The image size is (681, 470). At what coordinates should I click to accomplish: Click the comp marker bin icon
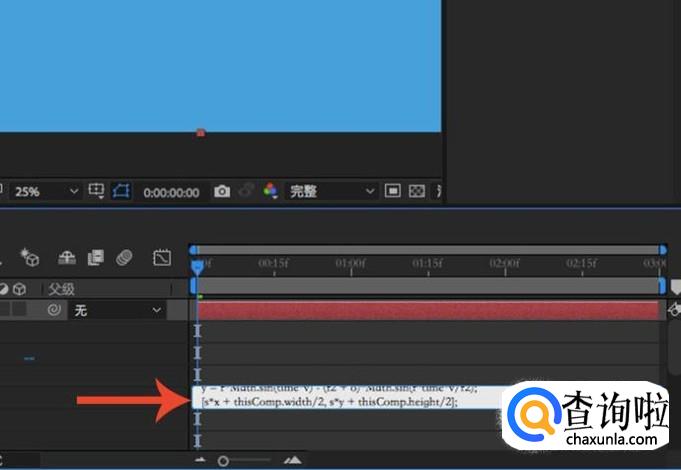pyautogui.click(x=675, y=287)
